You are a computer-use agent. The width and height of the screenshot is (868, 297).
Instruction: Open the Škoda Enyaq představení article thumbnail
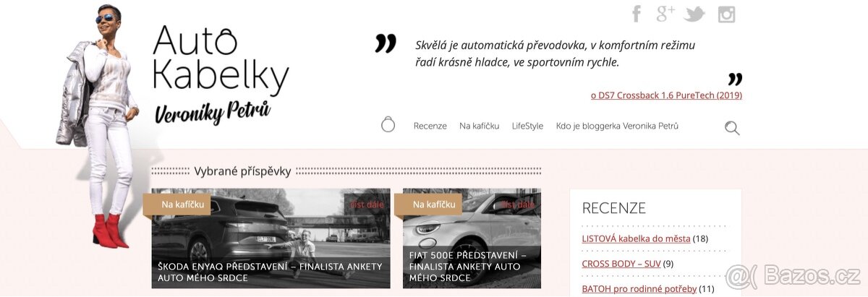pos(271,238)
